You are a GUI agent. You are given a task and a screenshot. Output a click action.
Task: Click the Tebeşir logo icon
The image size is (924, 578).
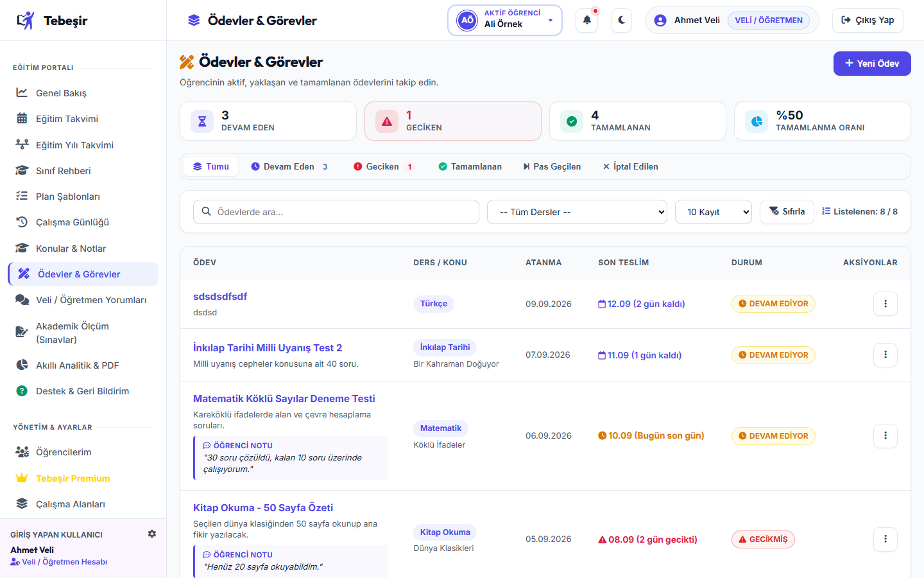click(26, 21)
